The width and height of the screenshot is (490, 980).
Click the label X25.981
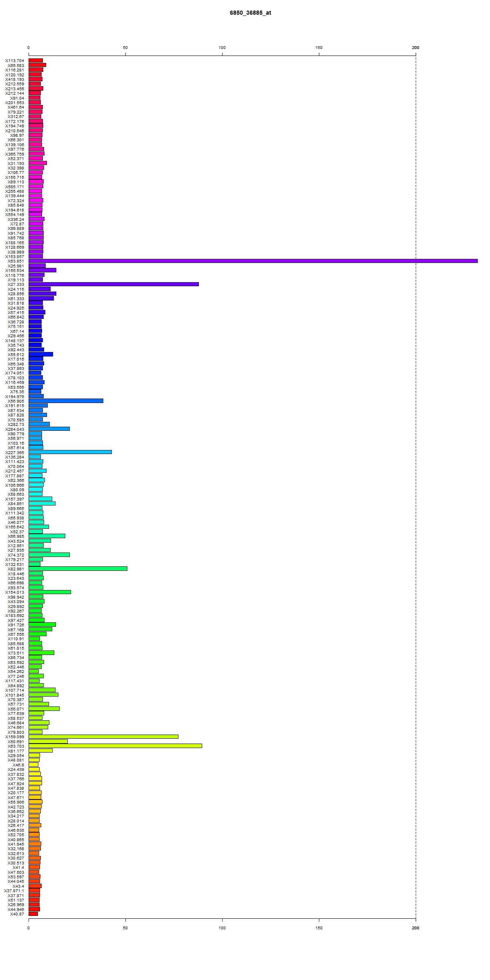[x=16, y=266]
